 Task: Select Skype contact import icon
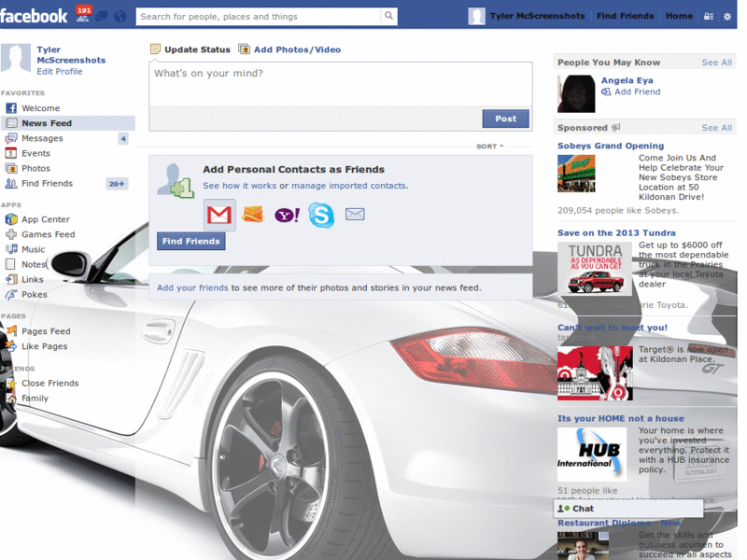coord(321,215)
